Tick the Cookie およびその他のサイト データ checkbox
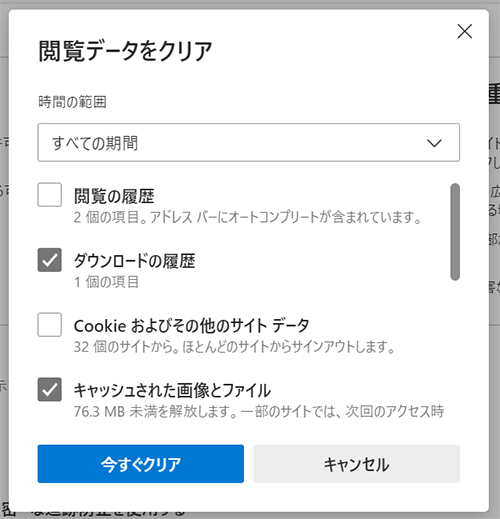 coord(50,325)
